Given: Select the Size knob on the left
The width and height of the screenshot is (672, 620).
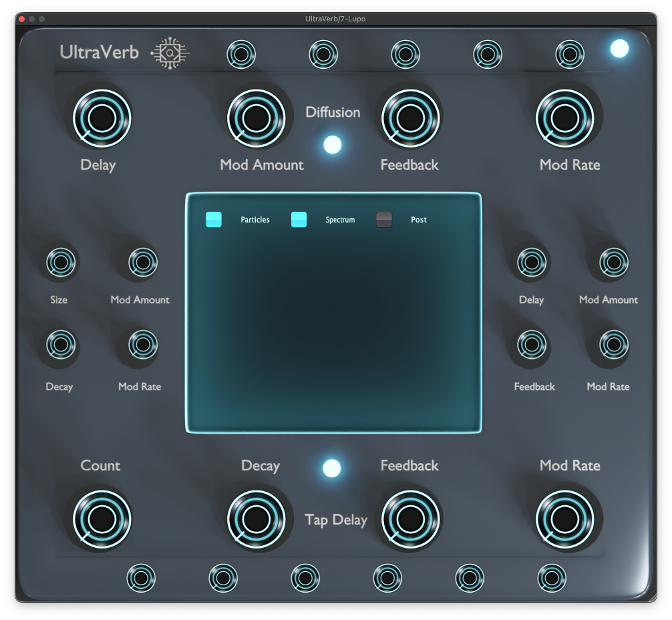Looking at the screenshot, I should (61, 262).
